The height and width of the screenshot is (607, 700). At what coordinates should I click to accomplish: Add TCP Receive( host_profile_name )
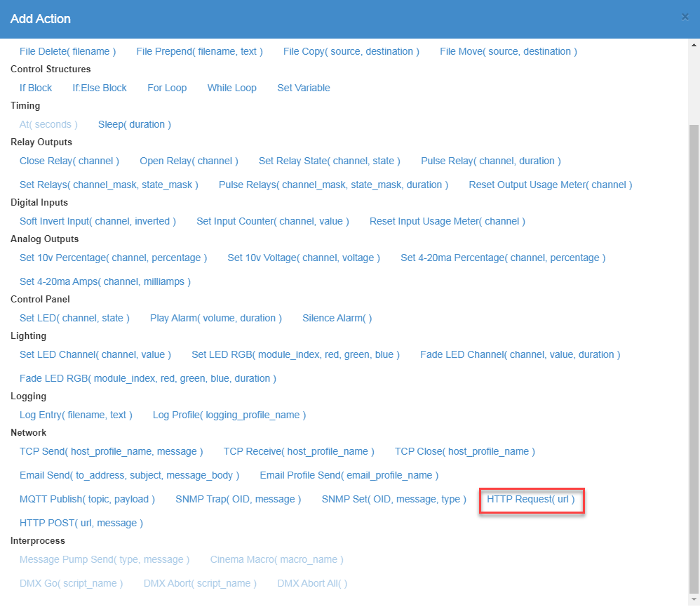pyautogui.click(x=299, y=452)
